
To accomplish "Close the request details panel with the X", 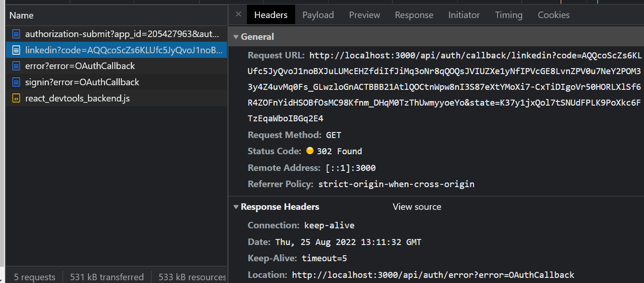I will (x=238, y=14).
